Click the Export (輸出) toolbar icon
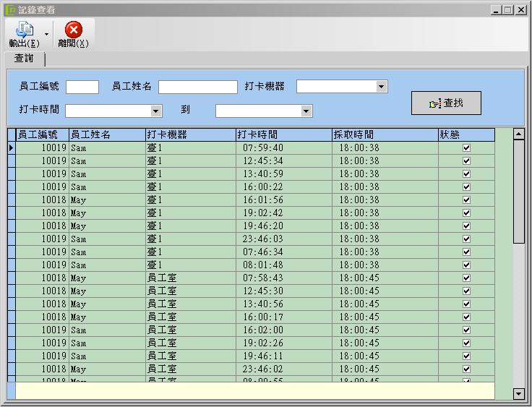The height and width of the screenshot is (407, 532). 25,30
